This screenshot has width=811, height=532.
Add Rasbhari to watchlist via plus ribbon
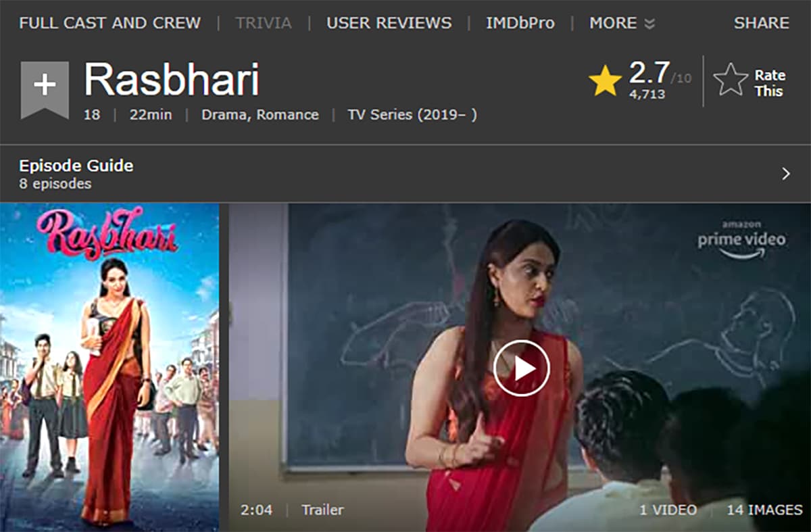(x=45, y=89)
